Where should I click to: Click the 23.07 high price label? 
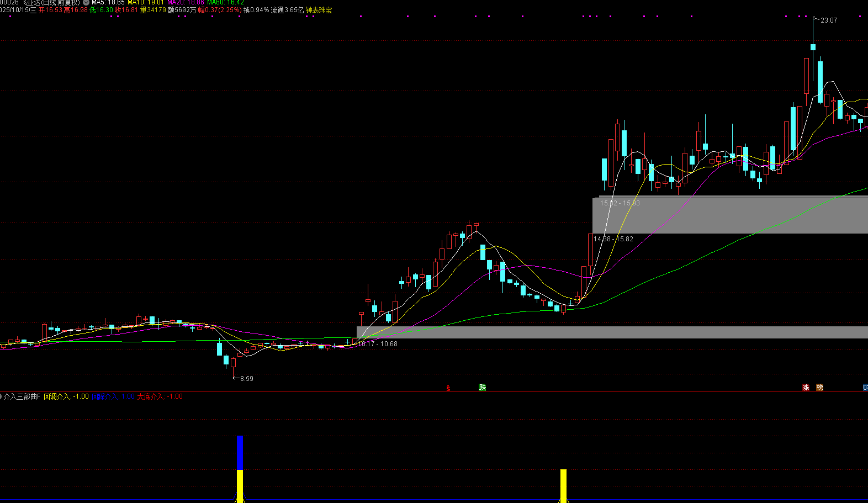[x=829, y=20]
